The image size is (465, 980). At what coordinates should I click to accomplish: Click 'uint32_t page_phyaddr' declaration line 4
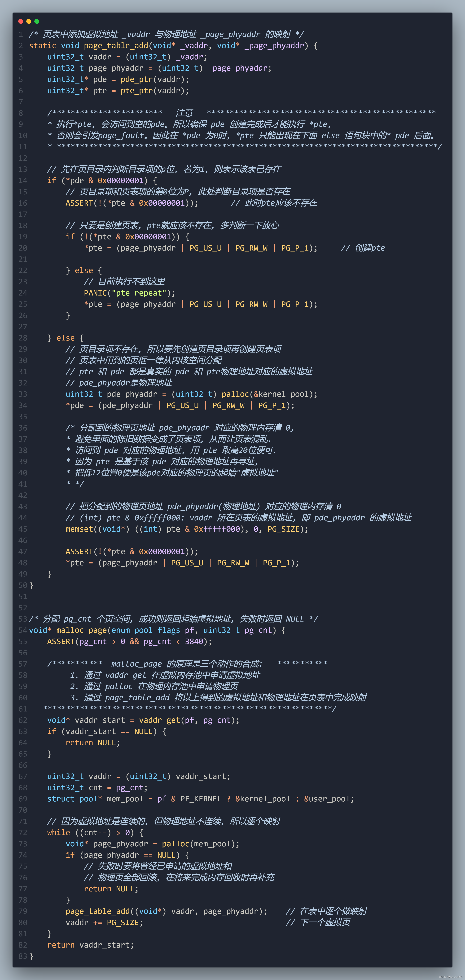159,68
